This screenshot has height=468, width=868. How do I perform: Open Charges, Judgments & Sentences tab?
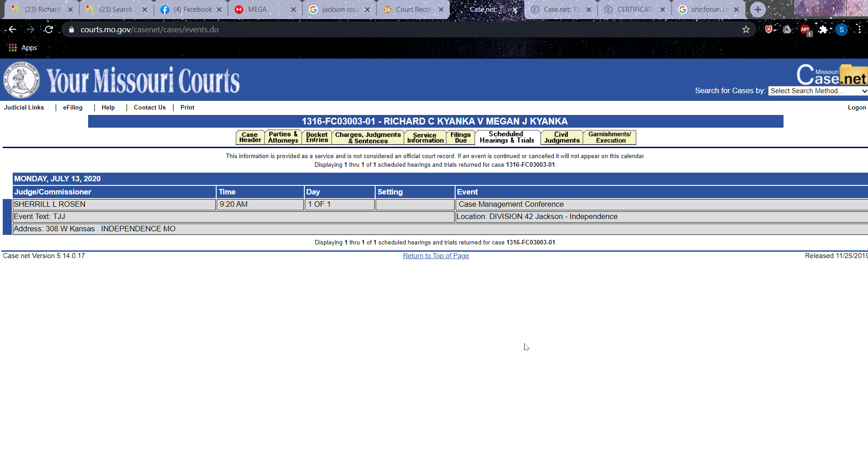tap(368, 138)
